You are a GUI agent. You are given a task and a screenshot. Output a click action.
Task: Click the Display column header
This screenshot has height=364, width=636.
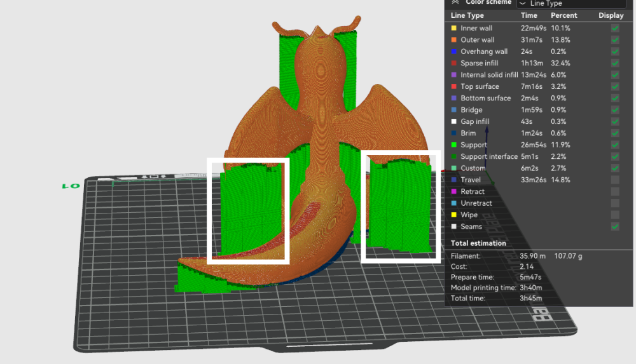tap(611, 15)
